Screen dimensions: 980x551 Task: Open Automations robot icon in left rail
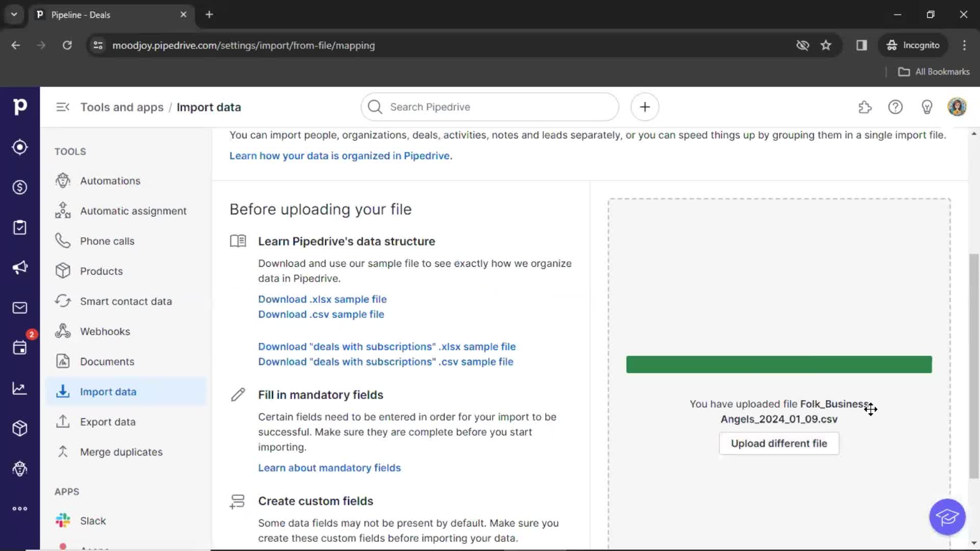click(20, 468)
